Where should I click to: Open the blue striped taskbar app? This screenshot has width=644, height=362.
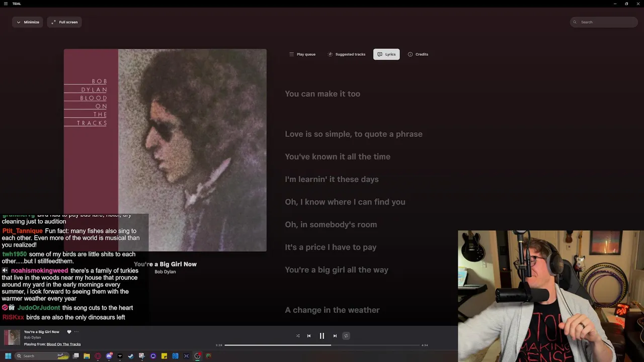point(175,356)
